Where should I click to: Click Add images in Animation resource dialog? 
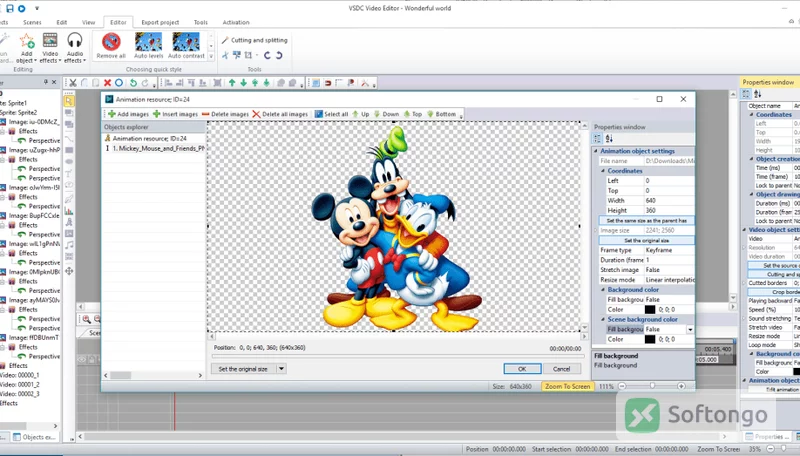(128, 114)
